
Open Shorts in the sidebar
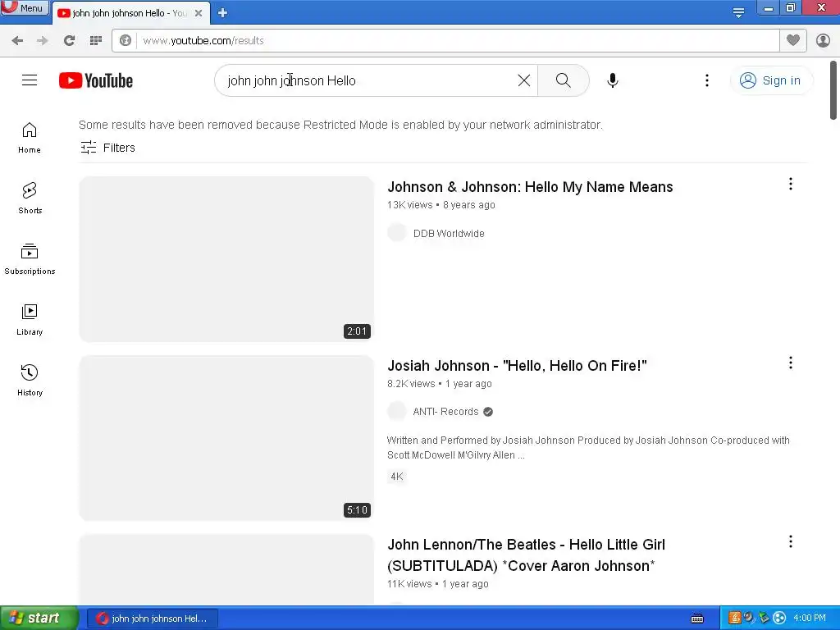(x=30, y=199)
